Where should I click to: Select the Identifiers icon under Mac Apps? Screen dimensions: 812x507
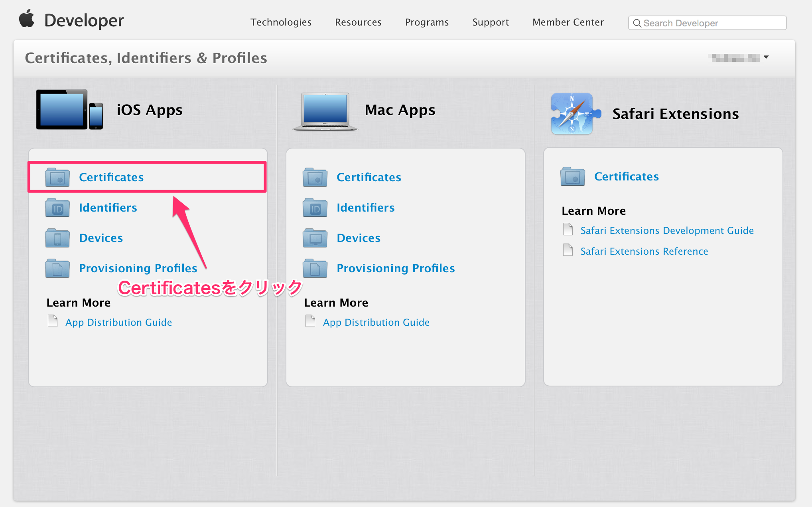pos(315,207)
